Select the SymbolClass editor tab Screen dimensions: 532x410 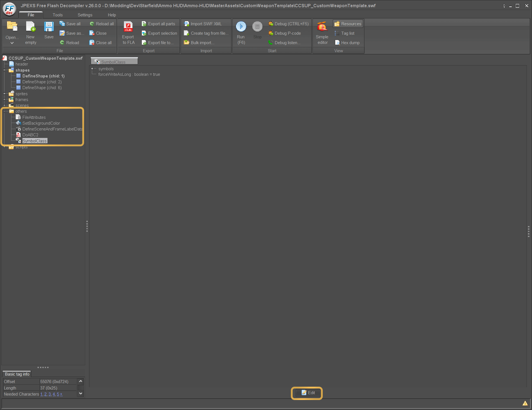(x=114, y=62)
